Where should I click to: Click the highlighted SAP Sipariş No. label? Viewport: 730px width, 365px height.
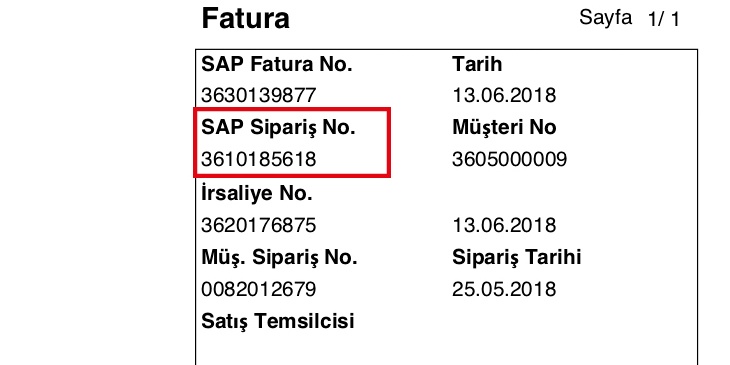coord(278,128)
